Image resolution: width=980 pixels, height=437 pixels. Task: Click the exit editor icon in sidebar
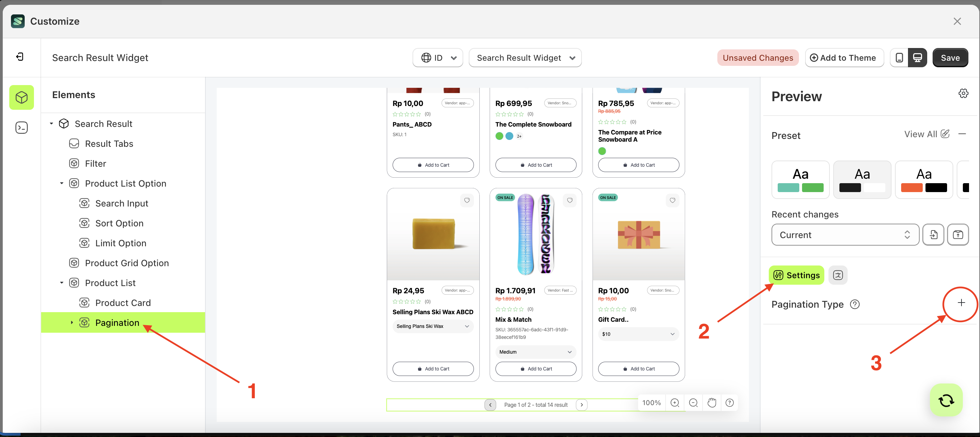pyautogui.click(x=20, y=57)
